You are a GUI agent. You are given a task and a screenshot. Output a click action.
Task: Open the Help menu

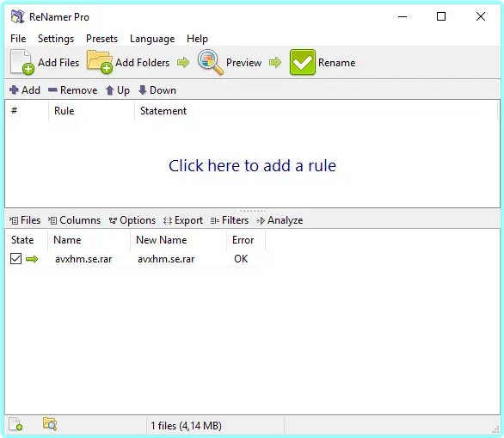coord(197,39)
